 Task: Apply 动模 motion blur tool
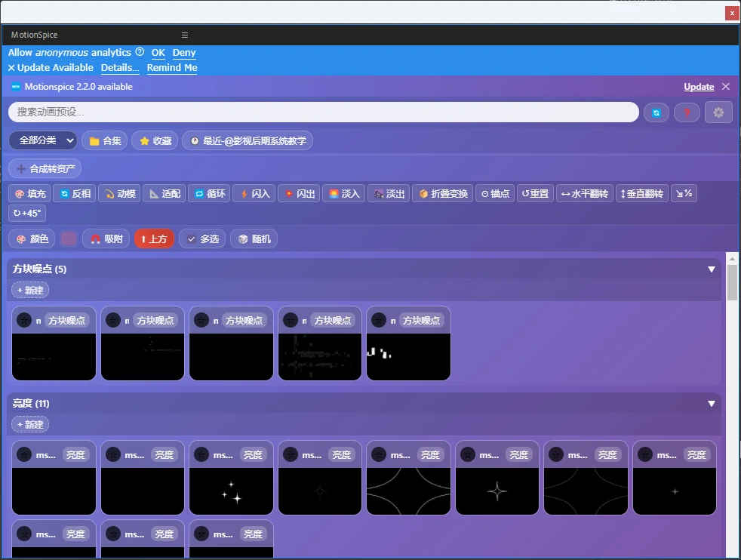pos(119,194)
